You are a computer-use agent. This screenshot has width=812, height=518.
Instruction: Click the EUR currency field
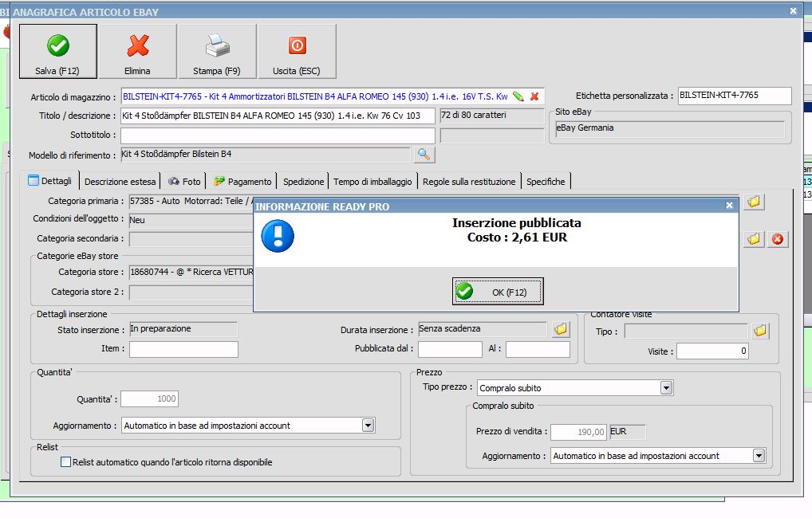click(x=627, y=432)
